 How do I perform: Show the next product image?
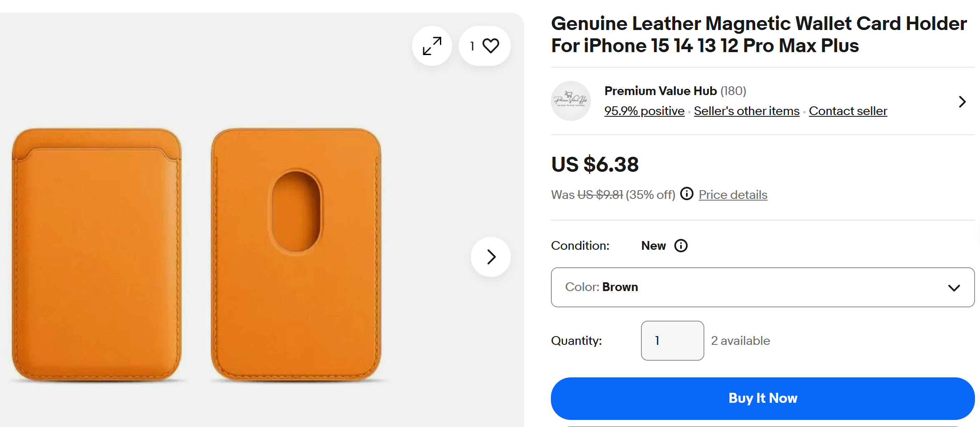pyautogui.click(x=491, y=257)
